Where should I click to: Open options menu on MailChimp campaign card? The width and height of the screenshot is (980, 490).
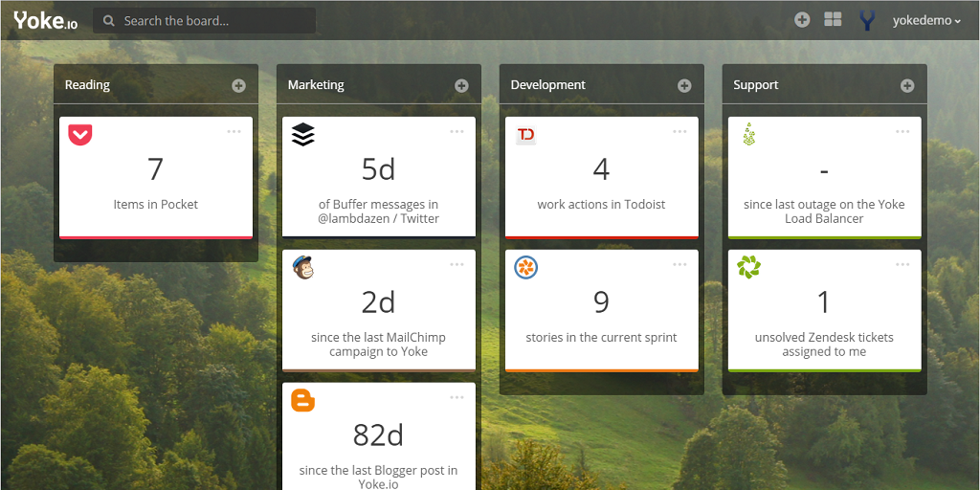(457, 264)
